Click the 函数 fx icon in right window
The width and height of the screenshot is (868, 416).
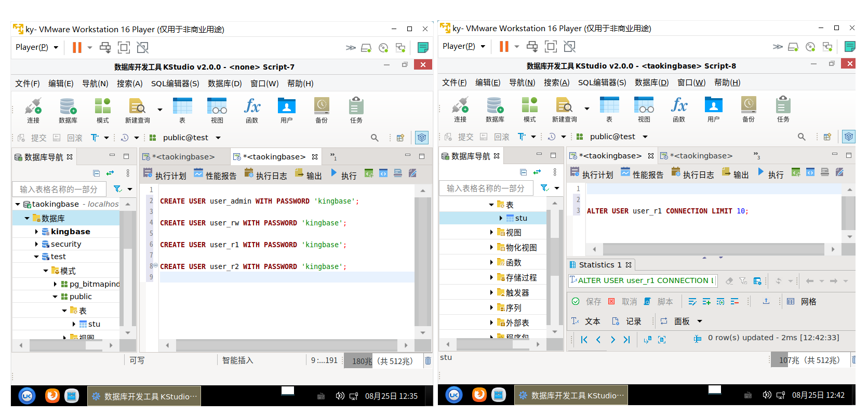(x=679, y=110)
